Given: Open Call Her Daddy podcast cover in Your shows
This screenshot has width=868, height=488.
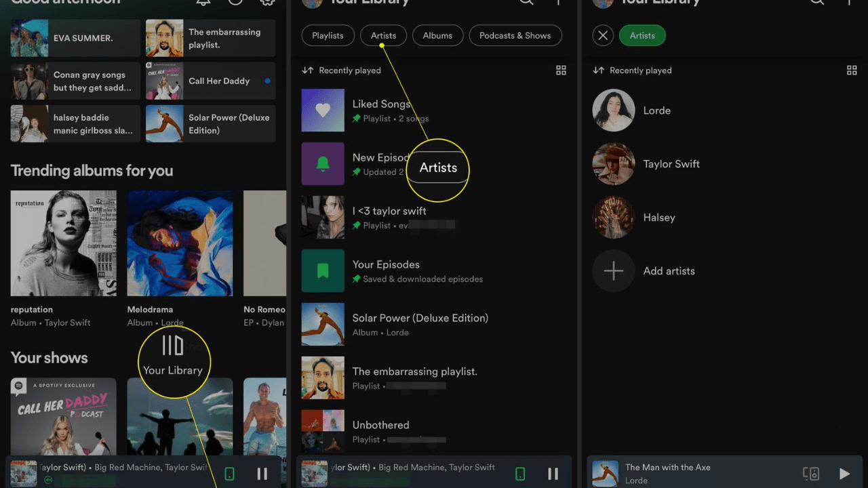Looking at the screenshot, I should (x=64, y=416).
